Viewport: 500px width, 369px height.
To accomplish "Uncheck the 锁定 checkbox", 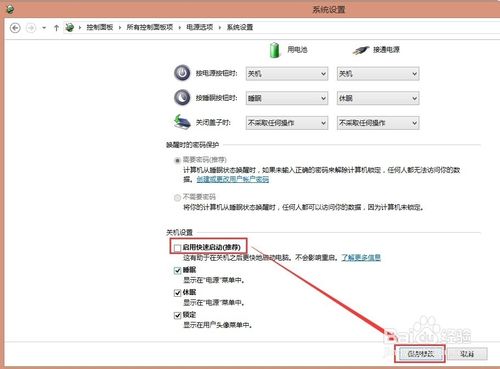I will pyautogui.click(x=177, y=315).
